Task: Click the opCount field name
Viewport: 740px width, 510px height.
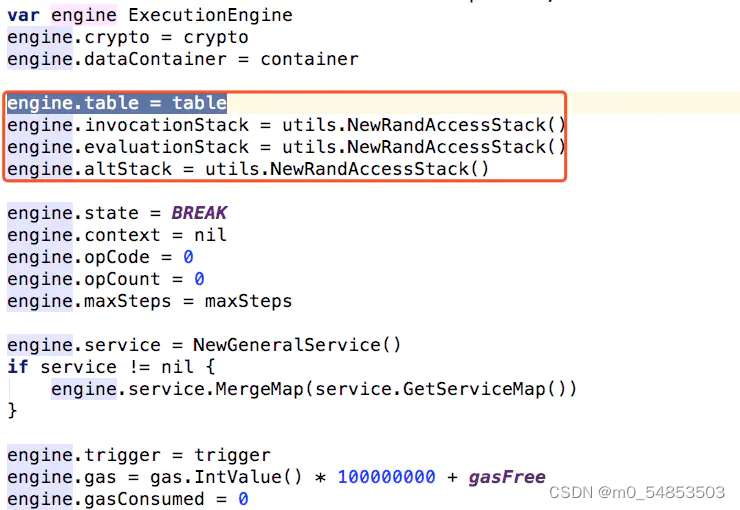Action: coord(122,279)
